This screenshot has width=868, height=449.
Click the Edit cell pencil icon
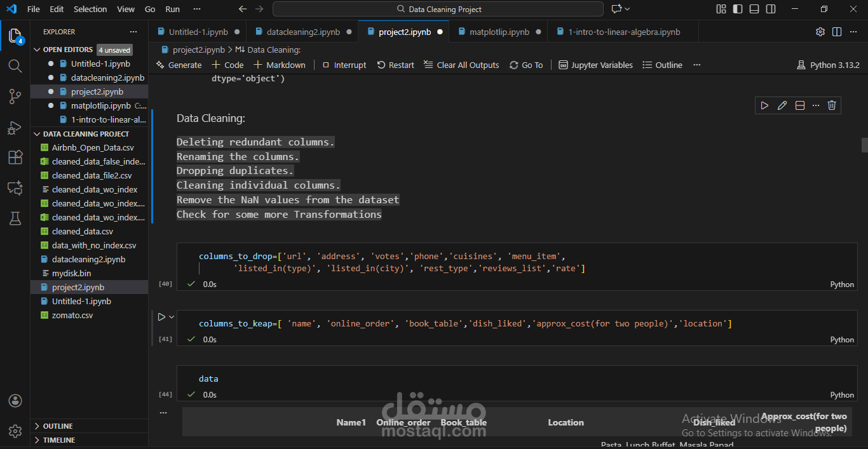(782, 105)
